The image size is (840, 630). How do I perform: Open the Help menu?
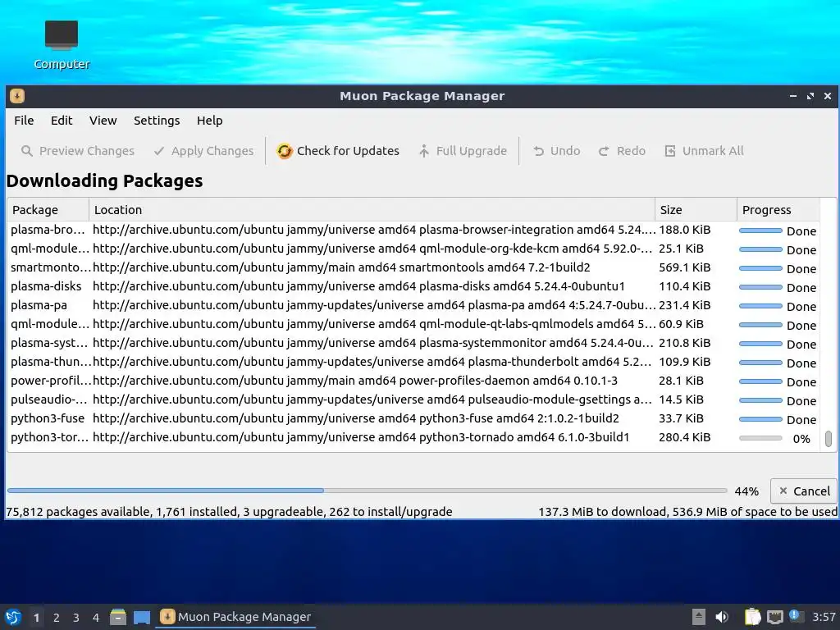pos(209,121)
